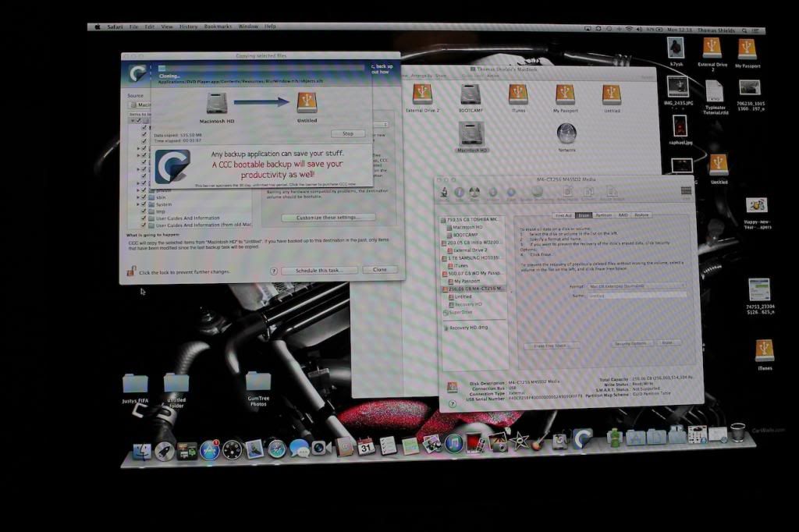Click the help question mark beside Schedule this task

coord(274,271)
